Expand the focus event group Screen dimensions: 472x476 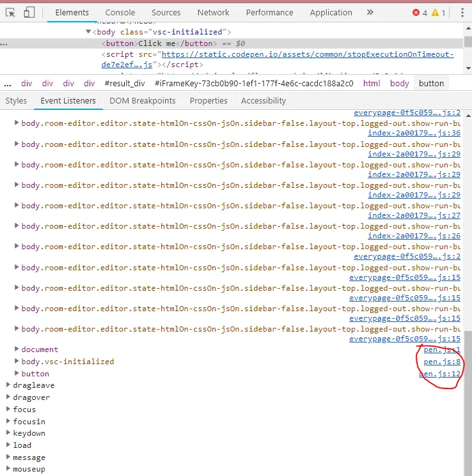pyautogui.click(x=8, y=409)
